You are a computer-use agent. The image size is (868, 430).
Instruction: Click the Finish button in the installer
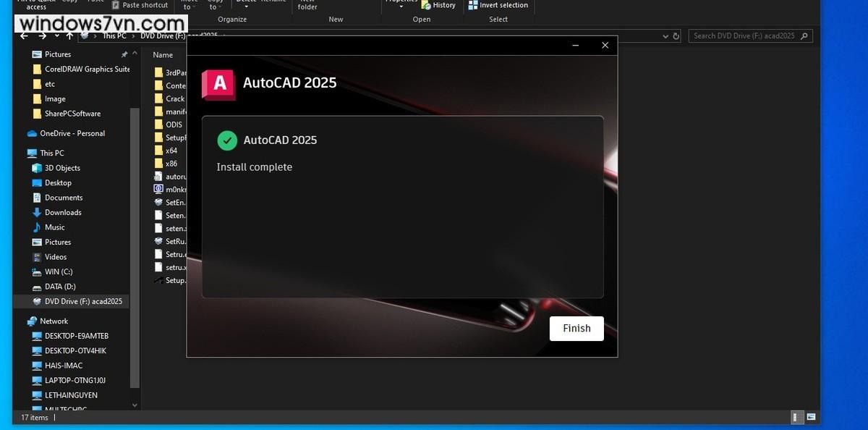576,328
